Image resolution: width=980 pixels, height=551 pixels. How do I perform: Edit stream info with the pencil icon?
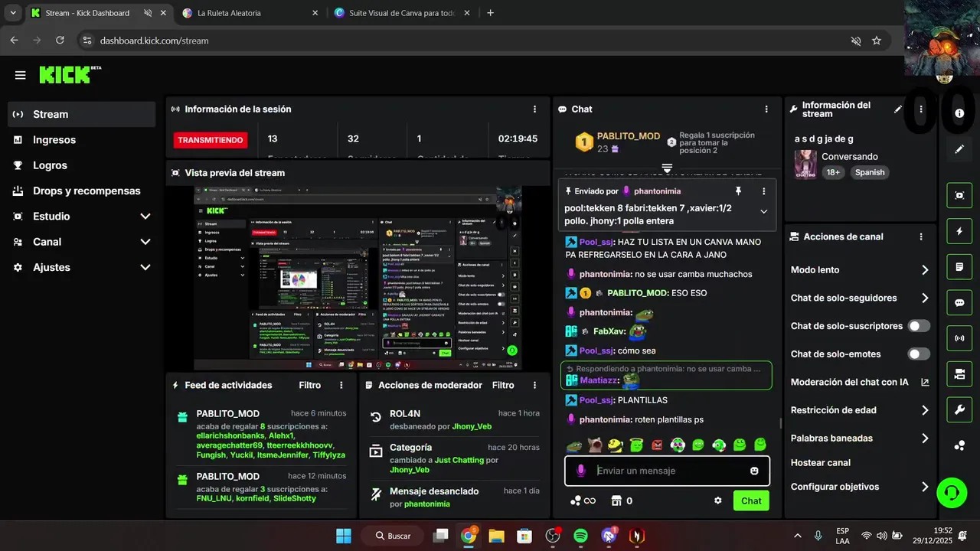tap(898, 109)
